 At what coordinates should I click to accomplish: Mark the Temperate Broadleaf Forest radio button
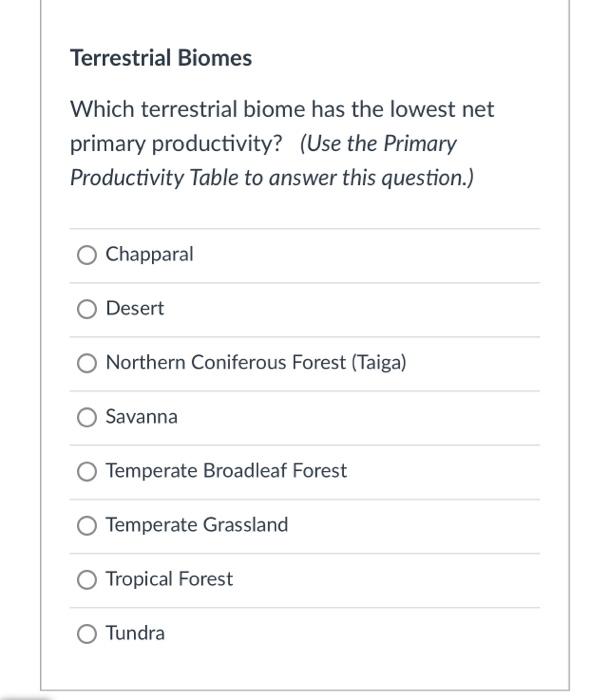(x=88, y=471)
